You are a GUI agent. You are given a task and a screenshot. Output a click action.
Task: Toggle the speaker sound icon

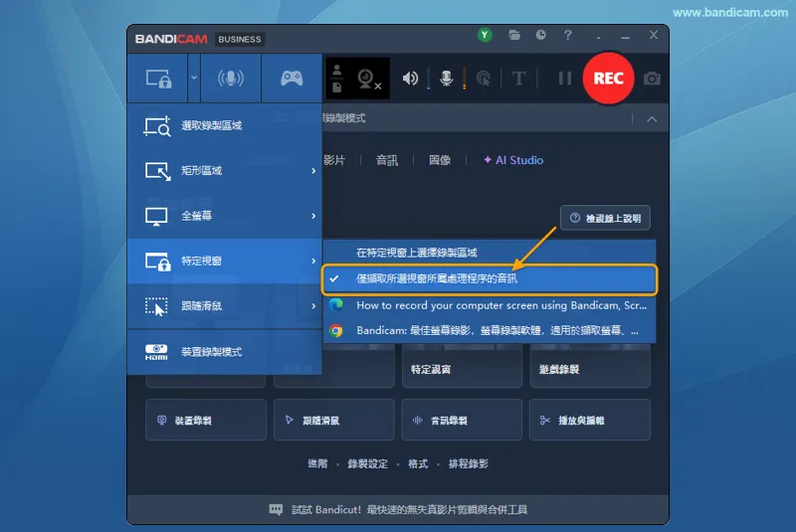[410, 79]
